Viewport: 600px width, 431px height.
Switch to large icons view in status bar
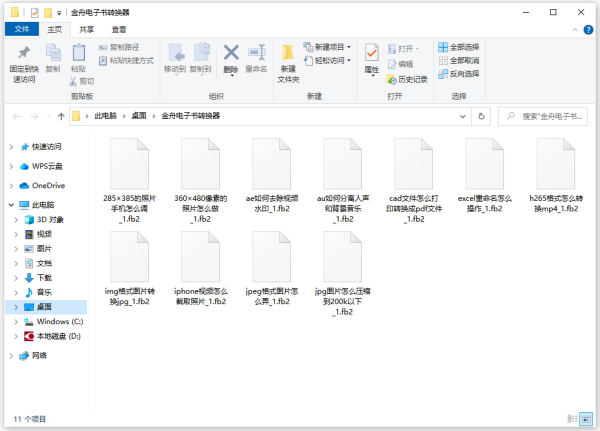tap(586, 419)
